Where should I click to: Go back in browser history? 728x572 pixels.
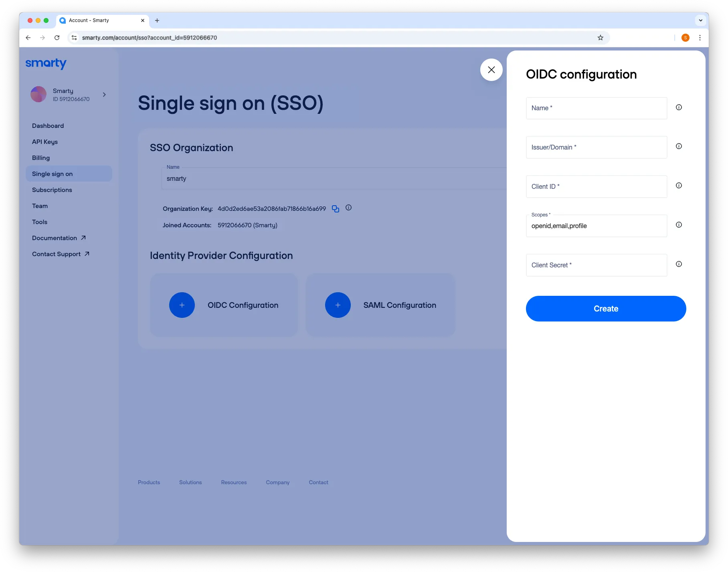tap(28, 38)
